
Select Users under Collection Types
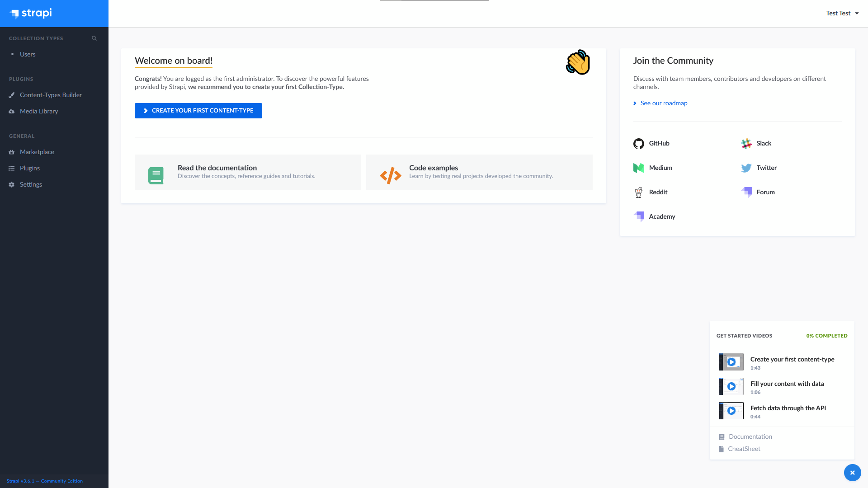point(28,54)
